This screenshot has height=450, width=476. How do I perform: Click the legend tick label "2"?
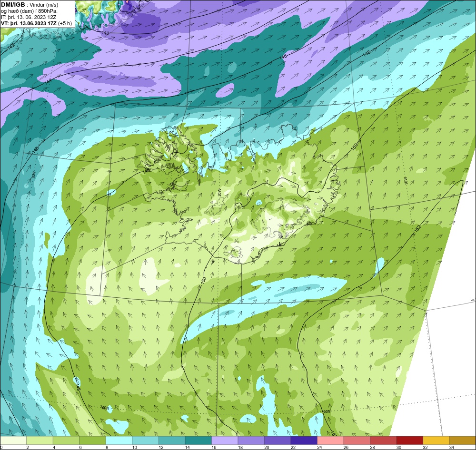point(27,447)
